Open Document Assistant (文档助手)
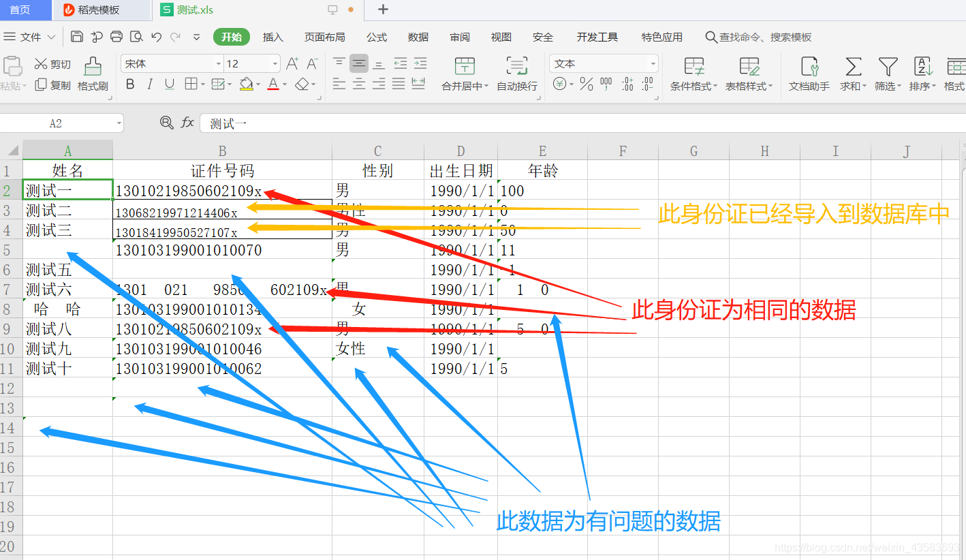This screenshot has width=966, height=560. [x=809, y=74]
